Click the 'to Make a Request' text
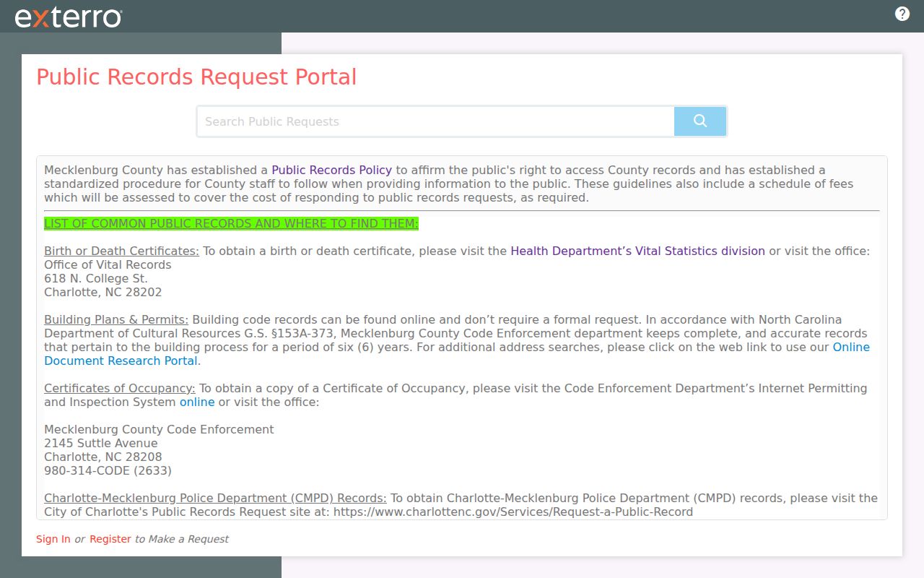The height and width of the screenshot is (578, 924). [x=181, y=539]
